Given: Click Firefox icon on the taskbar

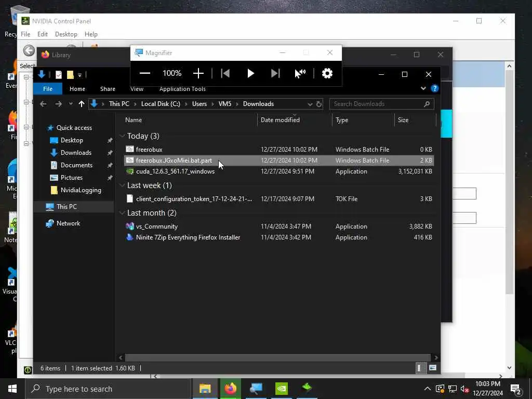Looking at the screenshot, I should 230,389.
